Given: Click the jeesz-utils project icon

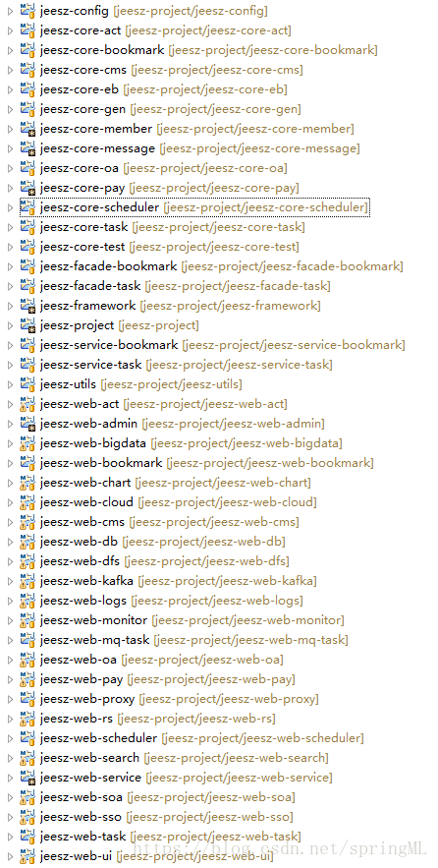Looking at the screenshot, I should click(27, 384).
